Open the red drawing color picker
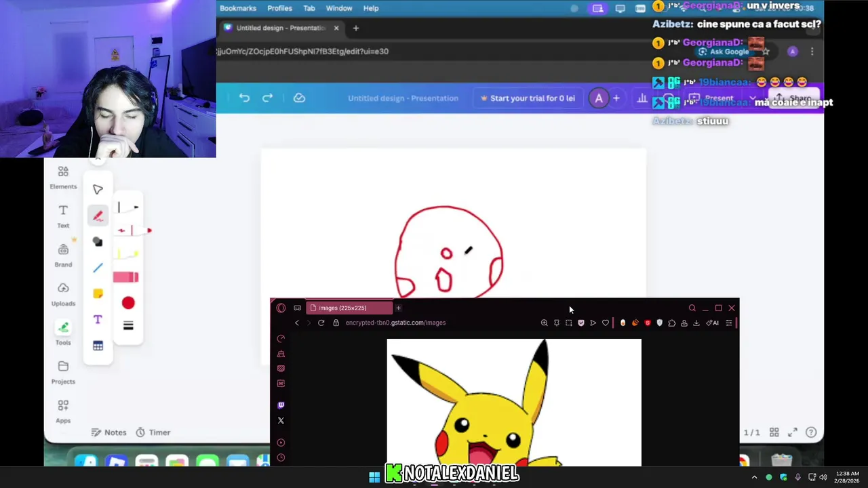The image size is (868, 488). pos(128,303)
